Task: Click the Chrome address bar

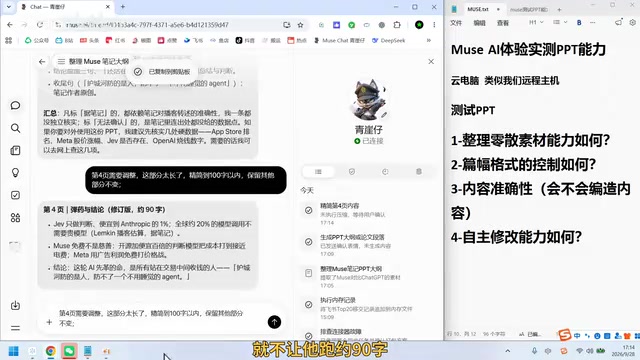Action: (x=171, y=25)
